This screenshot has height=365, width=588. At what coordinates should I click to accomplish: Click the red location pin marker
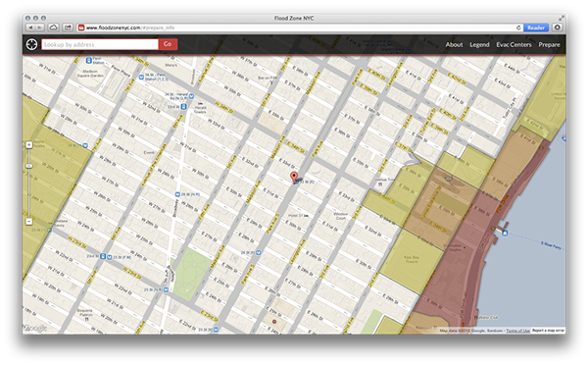[x=294, y=178]
